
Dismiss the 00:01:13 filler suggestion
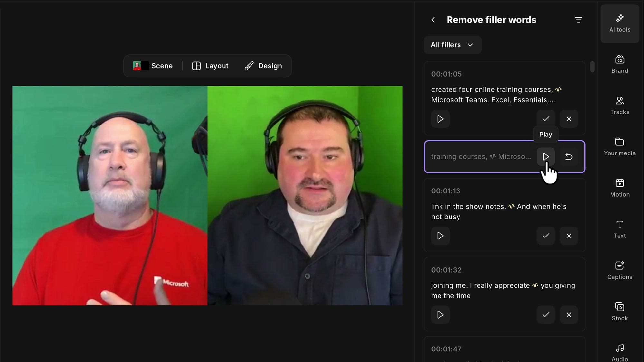(x=569, y=236)
